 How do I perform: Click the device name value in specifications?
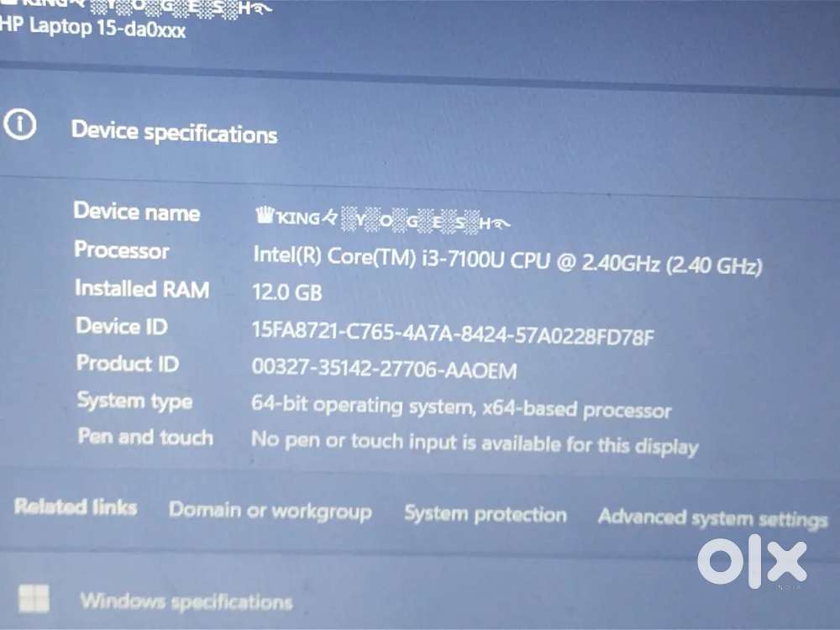[383, 219]
